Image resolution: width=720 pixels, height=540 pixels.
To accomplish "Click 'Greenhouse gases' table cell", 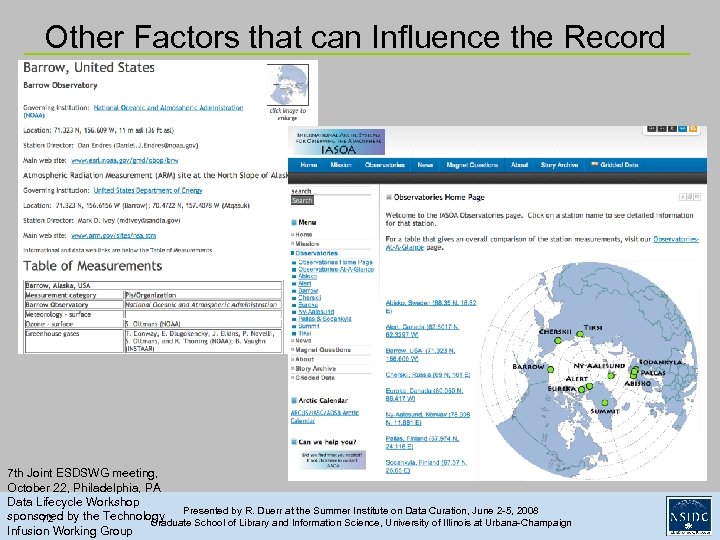I will [x=74, y=341].
